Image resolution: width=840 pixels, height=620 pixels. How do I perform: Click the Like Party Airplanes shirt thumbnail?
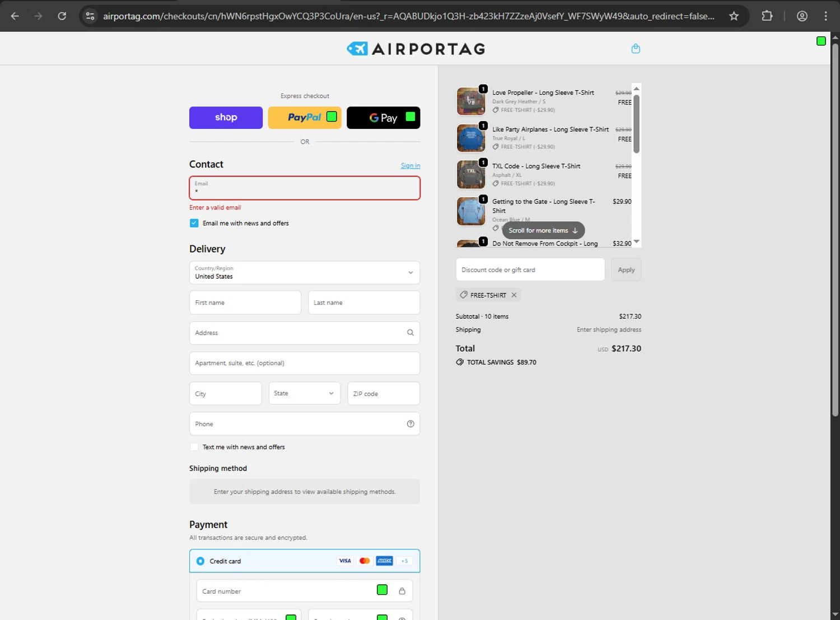[471, 138]
